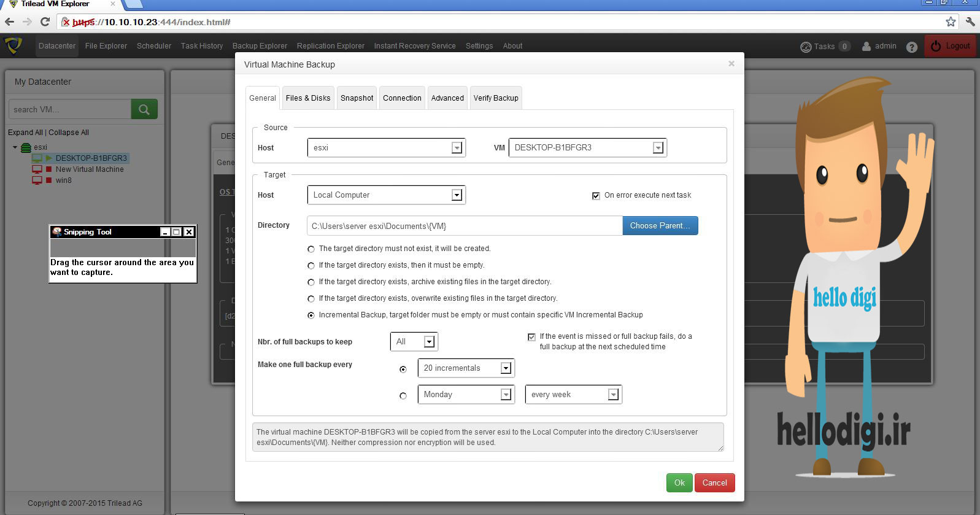Viewport: 980px width, 515px height.
Task: Click the browser back arrow
Action: tap(10, 22)
